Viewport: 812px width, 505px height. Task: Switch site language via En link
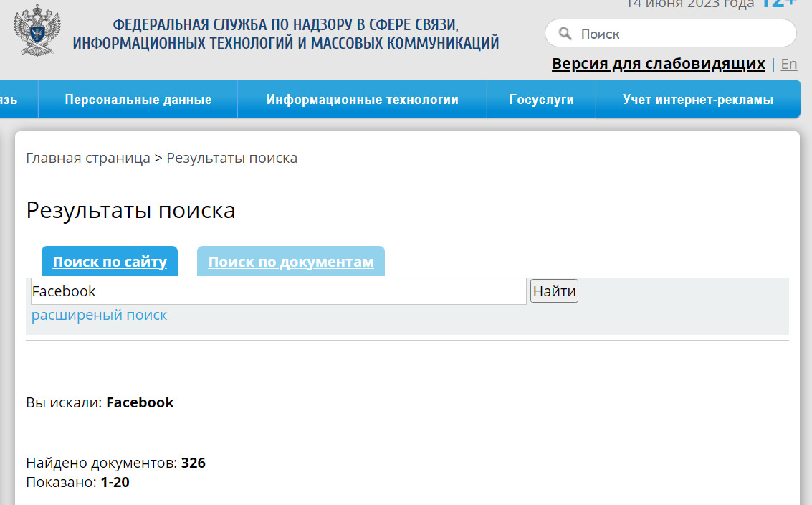pyautogui.click(x=788, y=64)
